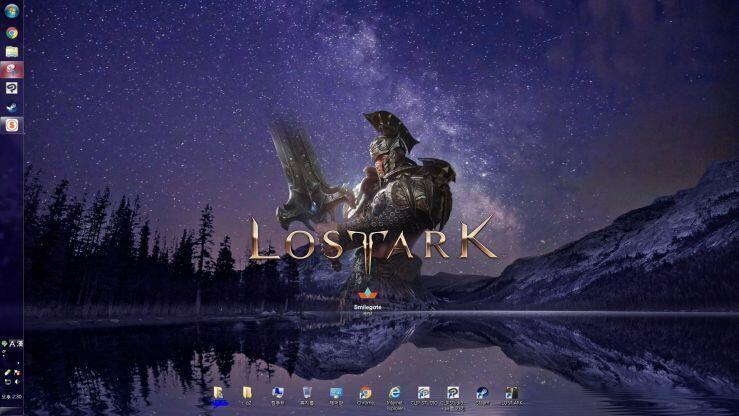739x416 pixels.
Task: Launch Internet Explorer desktop shortcut
Action: [394, 397]
